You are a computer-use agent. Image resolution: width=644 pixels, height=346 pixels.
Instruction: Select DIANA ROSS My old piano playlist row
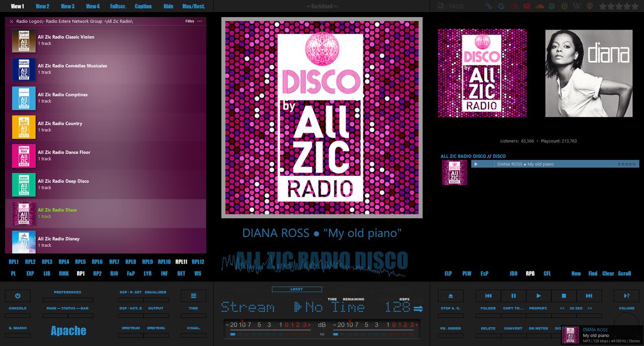pos(555,164)
